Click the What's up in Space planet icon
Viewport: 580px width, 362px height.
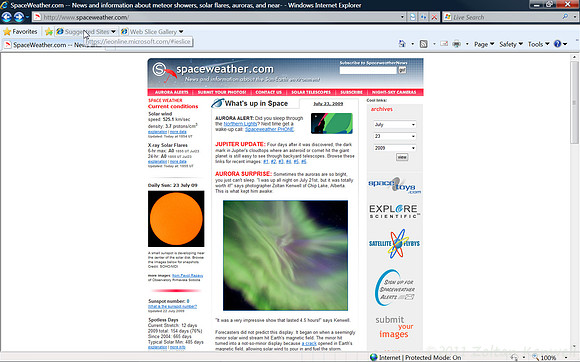218,103
